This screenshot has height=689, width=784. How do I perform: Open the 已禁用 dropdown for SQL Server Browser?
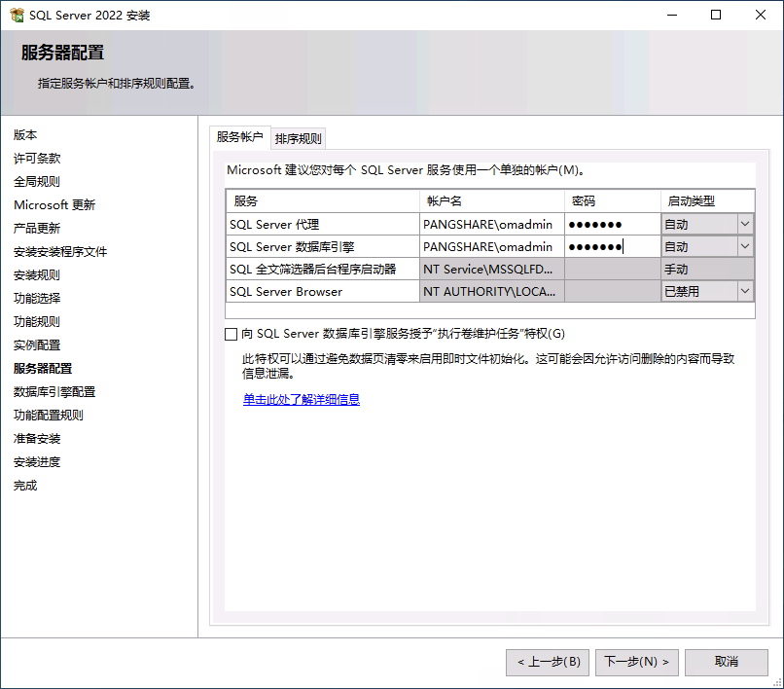coord(746,291)
